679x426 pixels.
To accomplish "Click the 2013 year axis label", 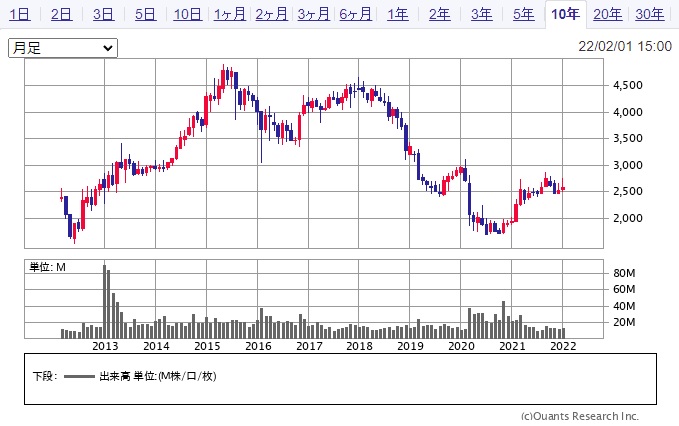I will pyautogui.click(x=105, y=346).
